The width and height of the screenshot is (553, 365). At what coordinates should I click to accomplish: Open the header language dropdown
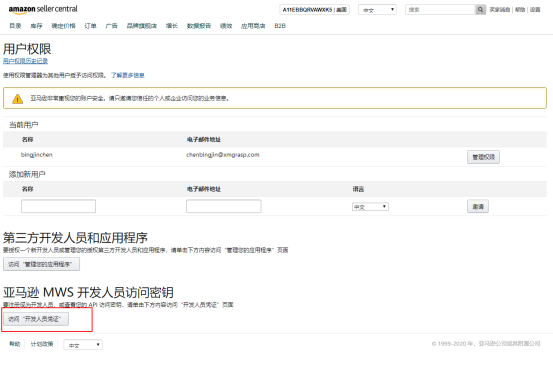coord(377,10)
